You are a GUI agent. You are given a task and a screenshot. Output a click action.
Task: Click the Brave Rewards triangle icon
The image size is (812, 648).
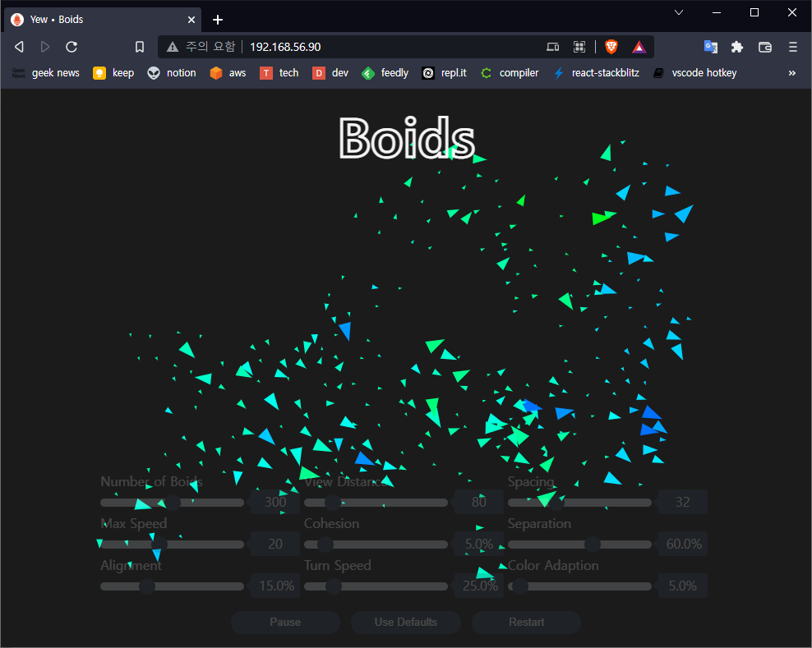click(x=638, y=47)
